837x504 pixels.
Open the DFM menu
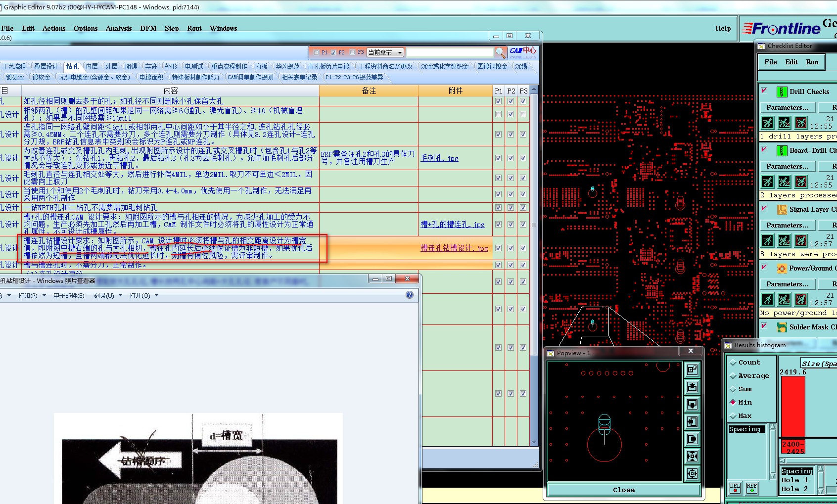148,28
